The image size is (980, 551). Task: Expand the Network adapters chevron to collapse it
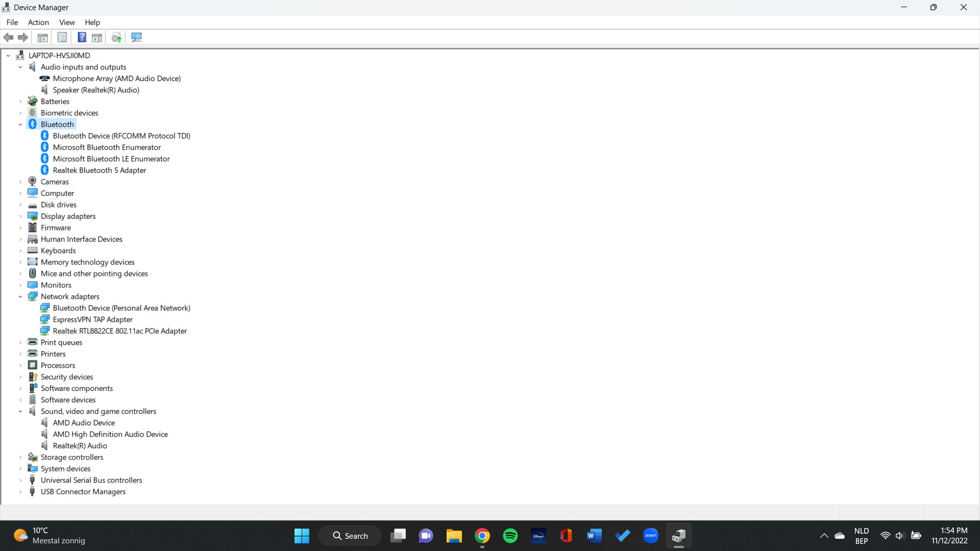coord(20,296)
